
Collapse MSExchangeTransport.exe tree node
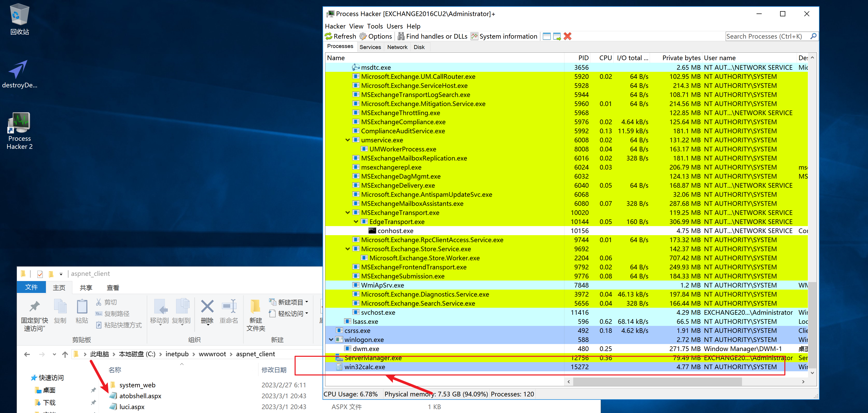click(x=347, y=213)
